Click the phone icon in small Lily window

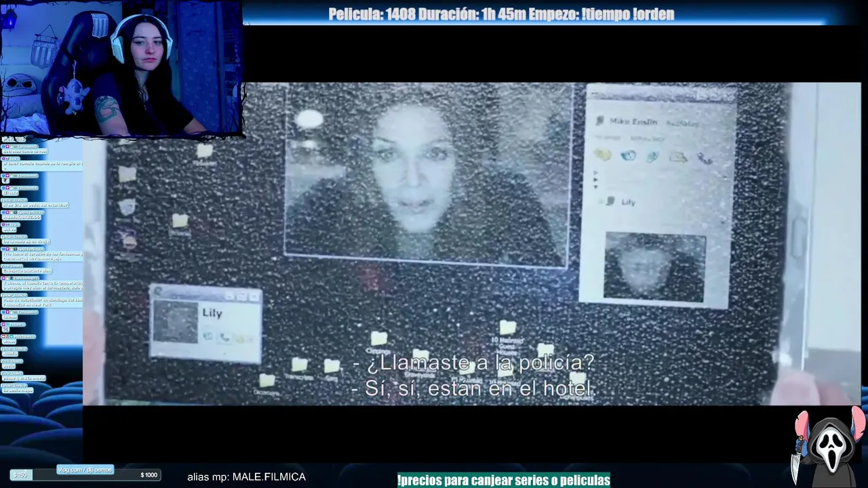click(x=224, y=337)
